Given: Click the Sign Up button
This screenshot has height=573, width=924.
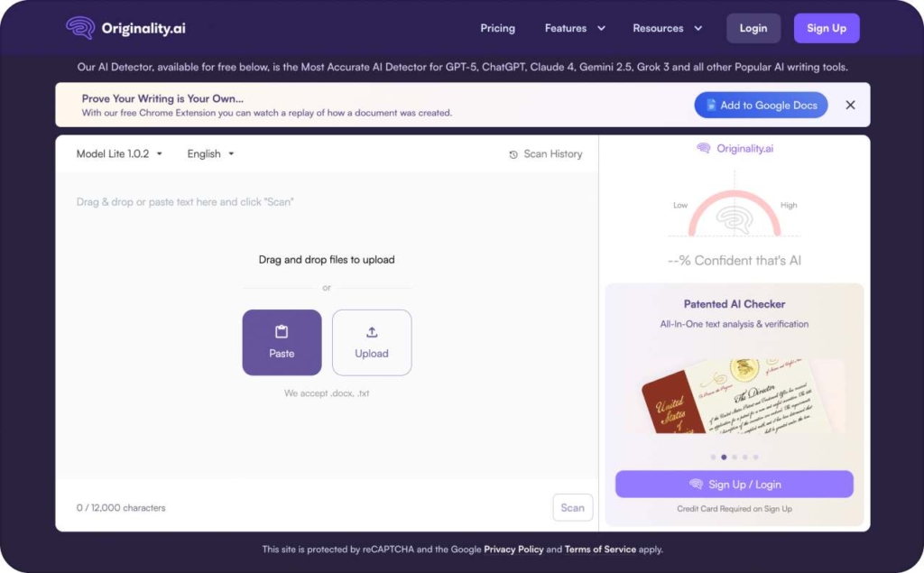Looking at the screenshot, I should [826, 28].
